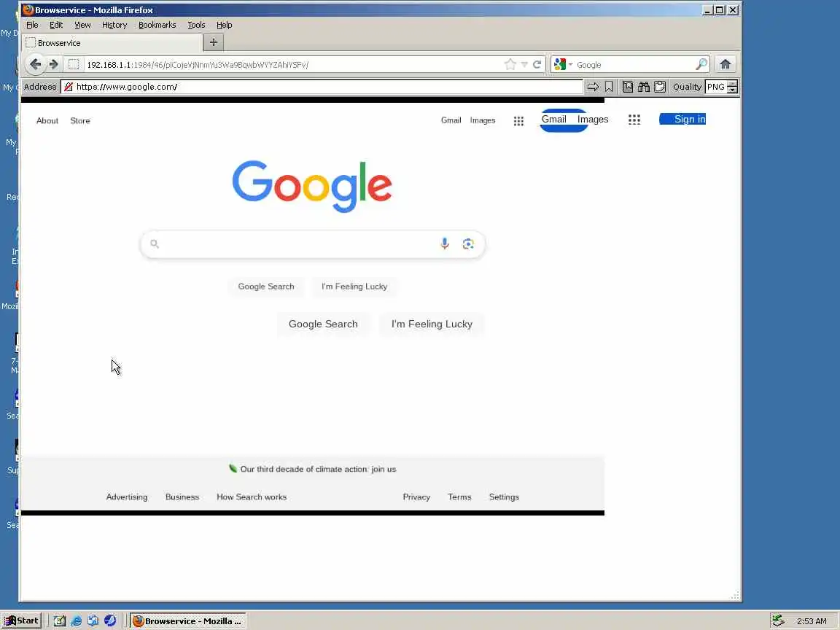Image resolution: width=840 pixels, height=630 pixels.
Task: Open the Edit menu
Action: pyautogui.click(x=56, y=25)
